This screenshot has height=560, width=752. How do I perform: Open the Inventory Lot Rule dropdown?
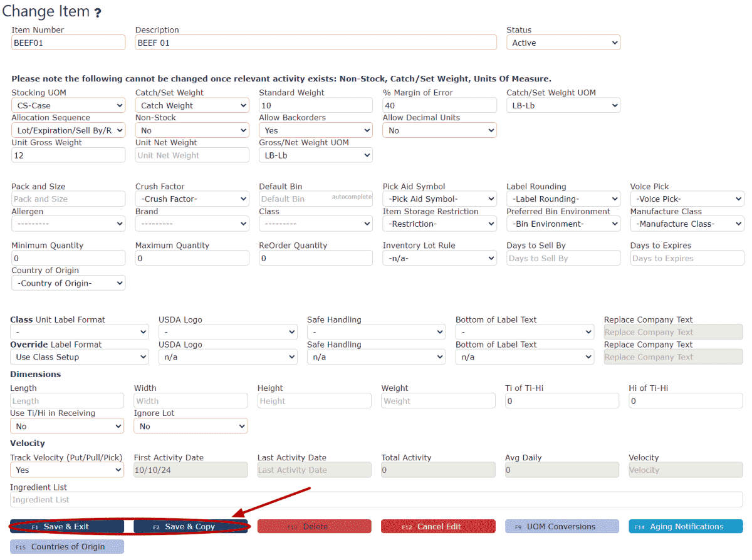pos(439,258)
